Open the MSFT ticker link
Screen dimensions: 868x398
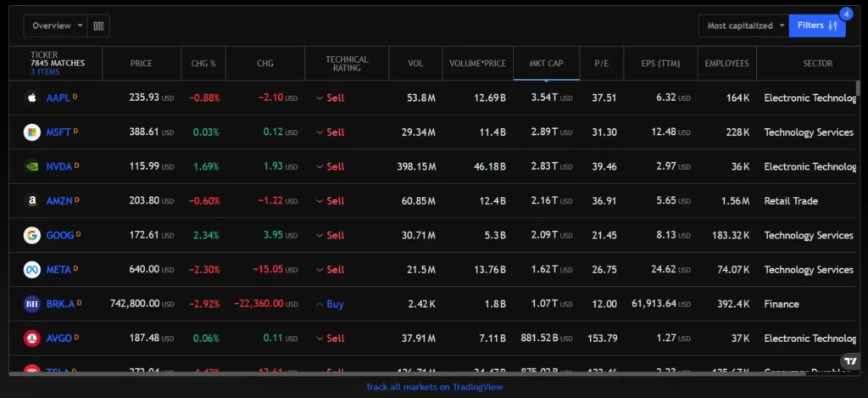point(58,132)
